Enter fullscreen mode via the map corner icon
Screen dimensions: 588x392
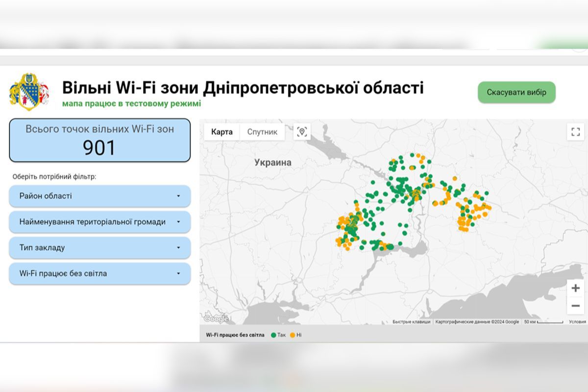click(x=575, y=131)
